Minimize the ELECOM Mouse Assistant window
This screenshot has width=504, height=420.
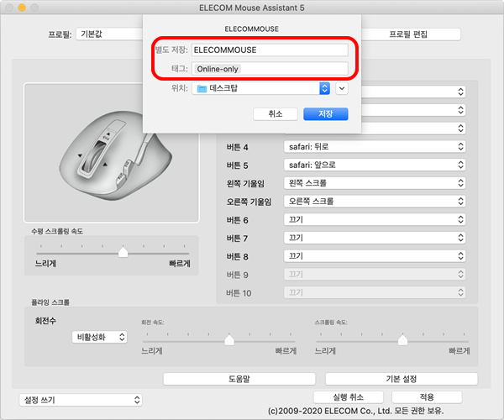22,8
